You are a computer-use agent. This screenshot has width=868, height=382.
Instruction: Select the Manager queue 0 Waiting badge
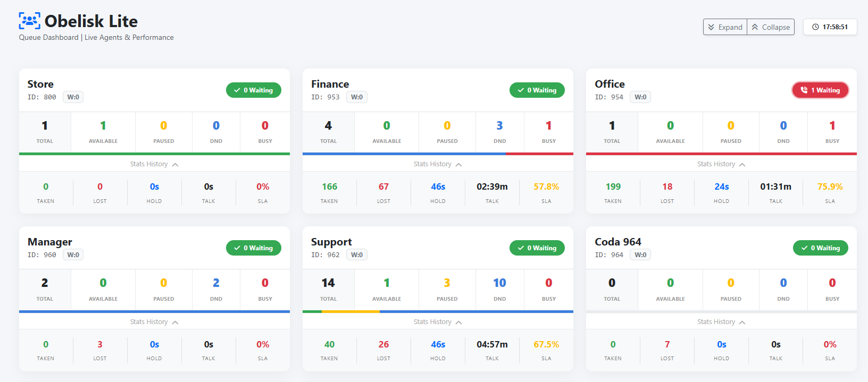pyautogui.click(x=254, y=248)
